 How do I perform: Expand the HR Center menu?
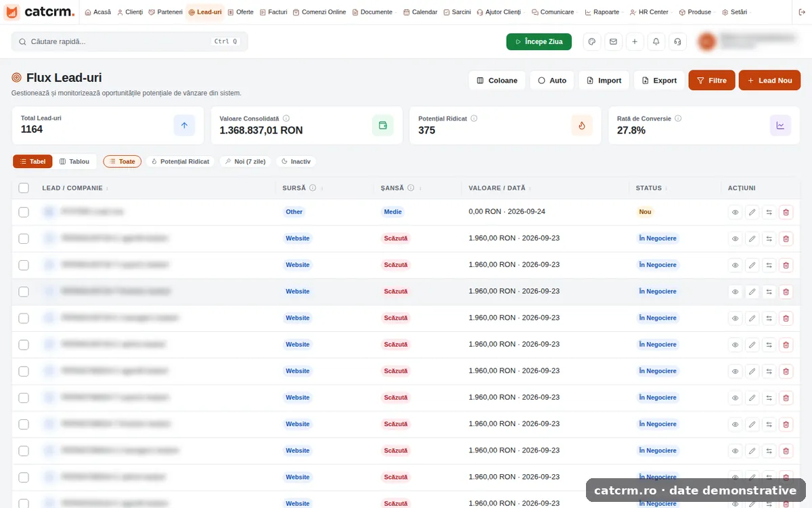click(x=650, y=12)
